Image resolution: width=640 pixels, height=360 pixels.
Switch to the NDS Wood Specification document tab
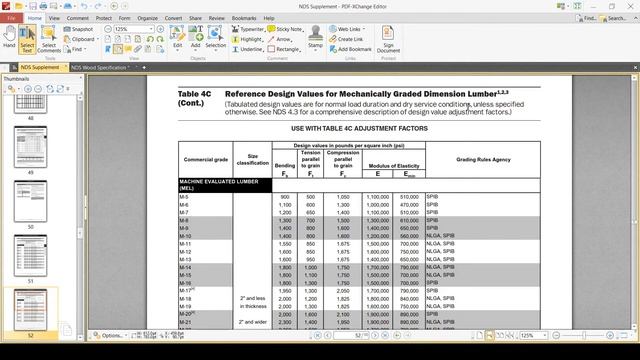pos(100,67)
